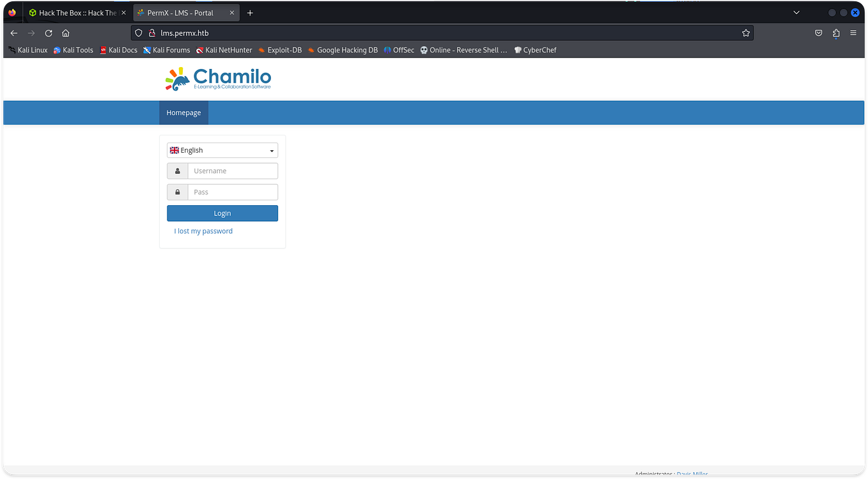868x480 pixels.
Task: Select the Homepage menu item
Action: click(183, 112)
